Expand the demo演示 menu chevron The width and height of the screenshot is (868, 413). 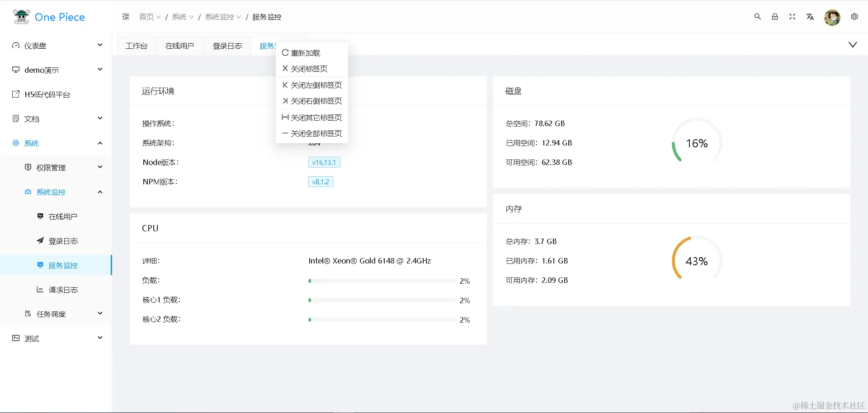(x=100, y=69)
